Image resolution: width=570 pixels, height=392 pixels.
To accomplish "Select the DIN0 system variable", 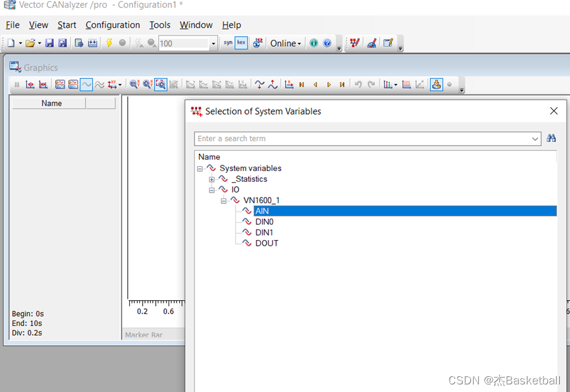I will click(x=264, y=222).
